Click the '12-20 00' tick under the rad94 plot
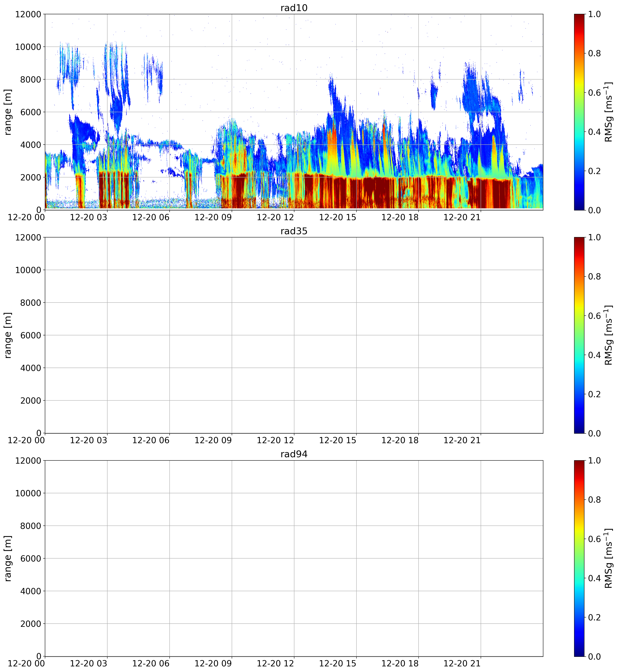The height and width of the screenshot is (672, 618). pyautogui.click(x=26, y=663)
